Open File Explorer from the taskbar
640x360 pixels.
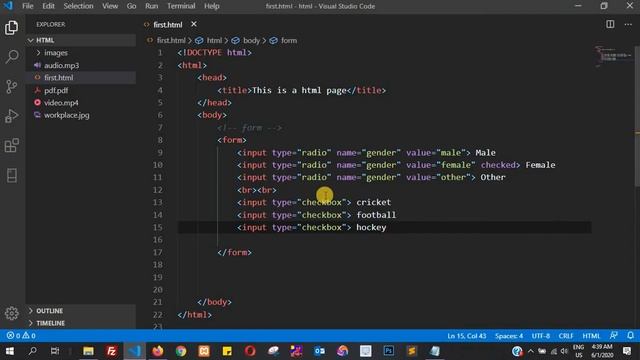[x=88, y=351]
